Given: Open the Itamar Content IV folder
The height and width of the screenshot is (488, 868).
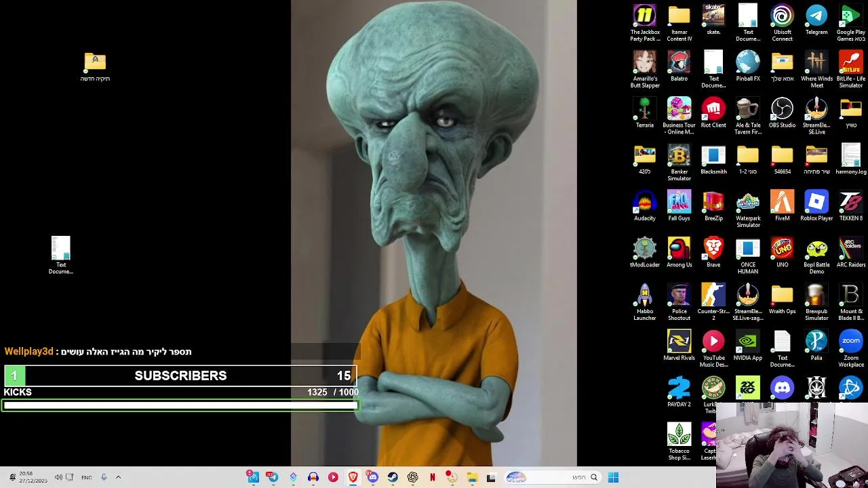Looking at the screenshot, I should click(679, 23).
